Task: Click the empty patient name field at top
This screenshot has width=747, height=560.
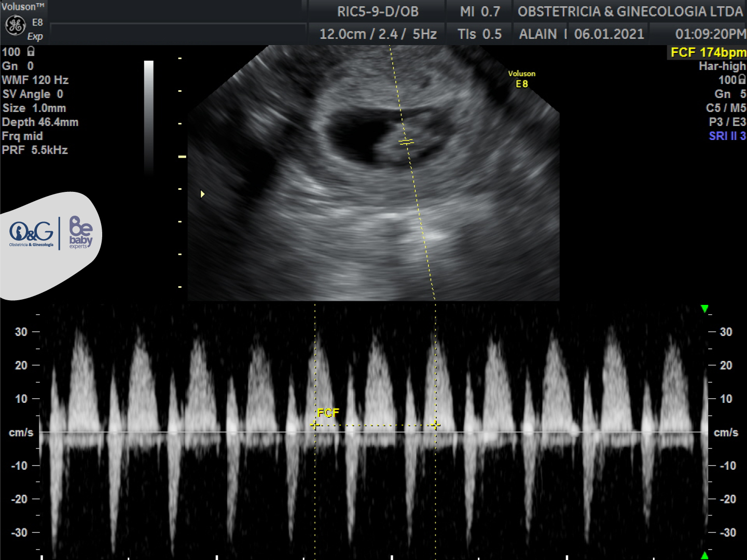Action: click(178, 34)
